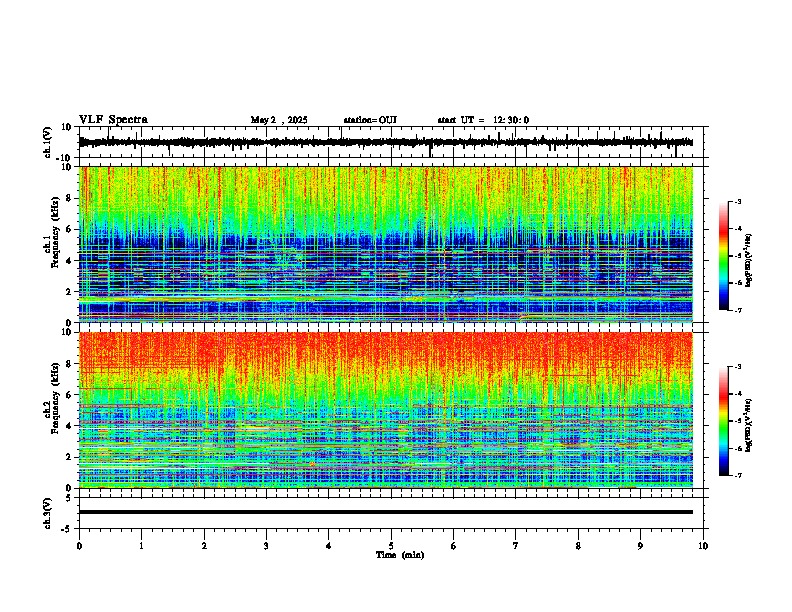Screen dimensions: 792x612
Task: Click inside the ch.2 spectrogram panel
Action: [385, 410]
